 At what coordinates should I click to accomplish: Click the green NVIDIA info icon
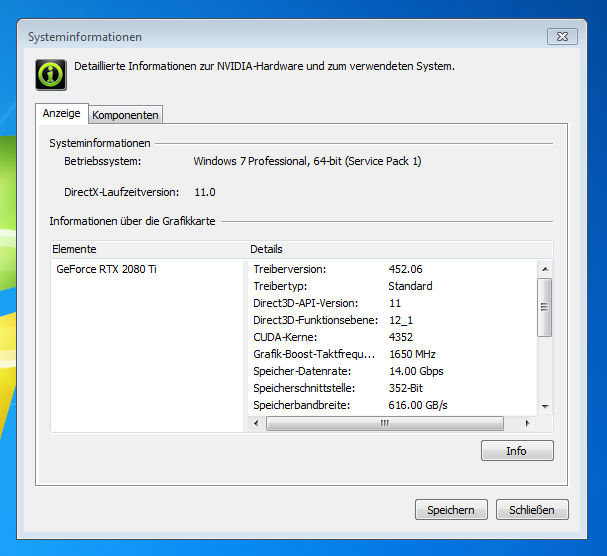point(51,75)
